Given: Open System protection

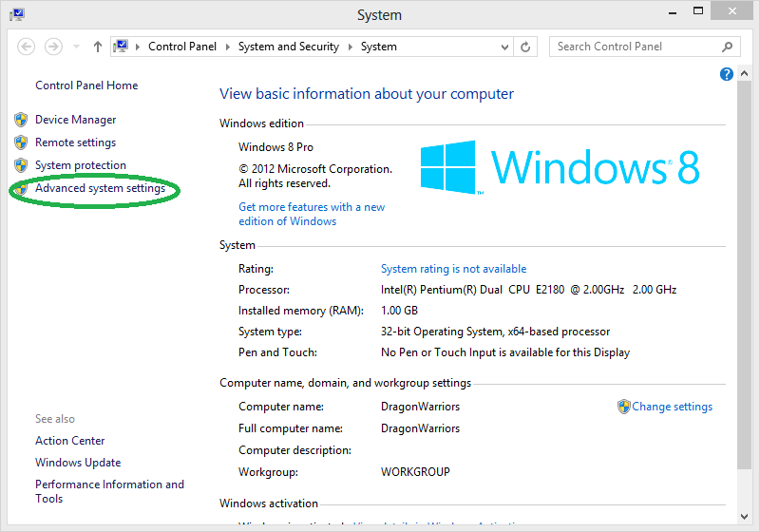Looking at the screenshot, I should pyautogui.click(x=81, y=165).
